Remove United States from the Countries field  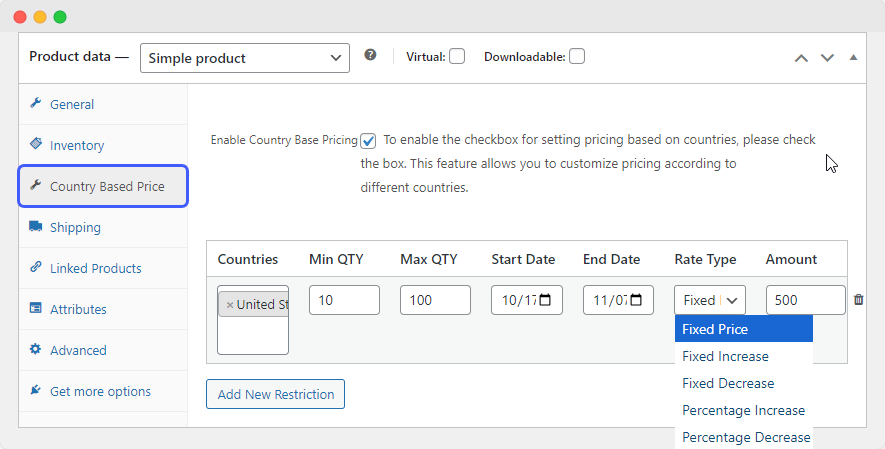click(230, 305)
